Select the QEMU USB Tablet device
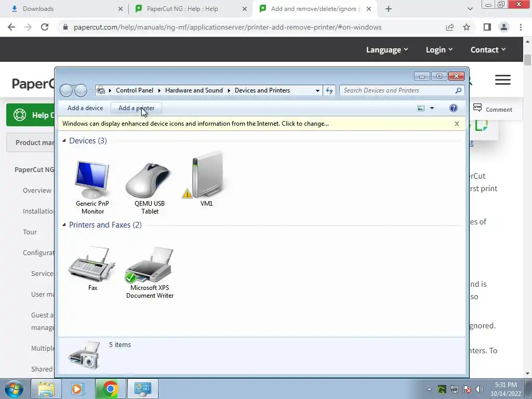 149,188
